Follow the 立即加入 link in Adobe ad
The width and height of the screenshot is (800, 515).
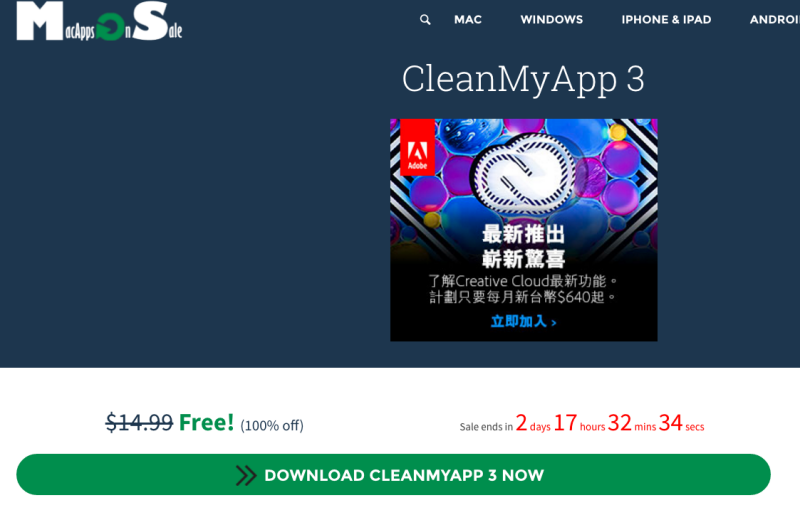click(523, 322)
